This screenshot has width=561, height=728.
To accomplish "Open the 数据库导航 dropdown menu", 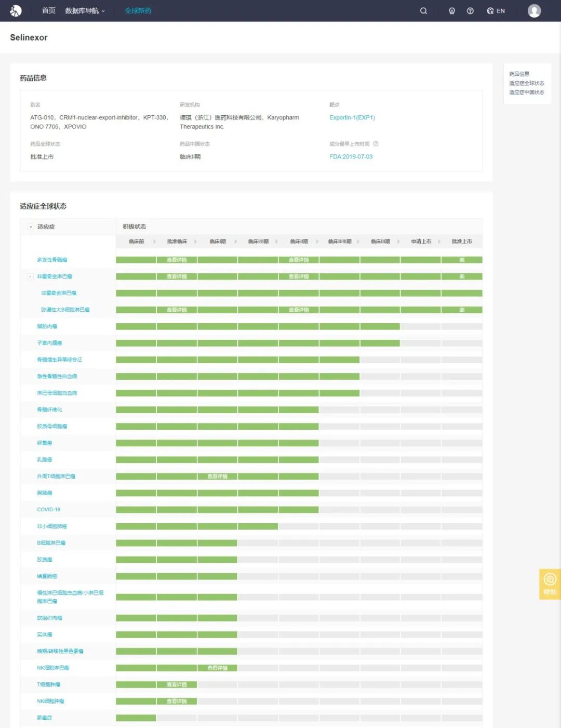I will click(x=85, y=11).
